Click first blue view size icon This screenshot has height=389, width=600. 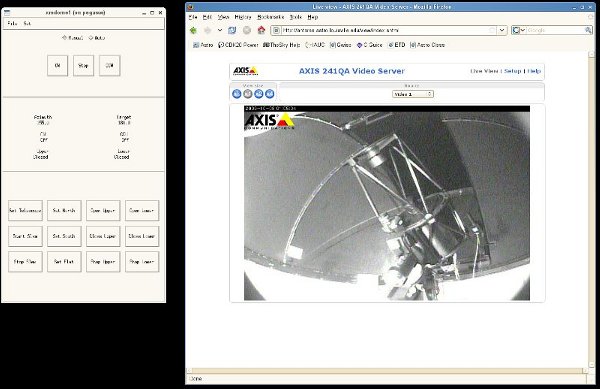(x=237, y=94)
